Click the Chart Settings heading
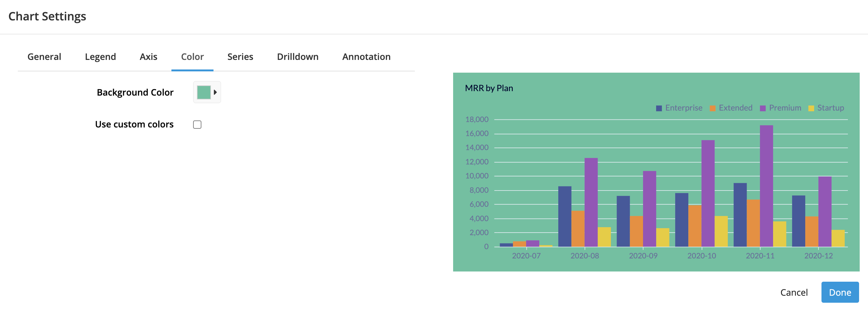 click(47, 16)
